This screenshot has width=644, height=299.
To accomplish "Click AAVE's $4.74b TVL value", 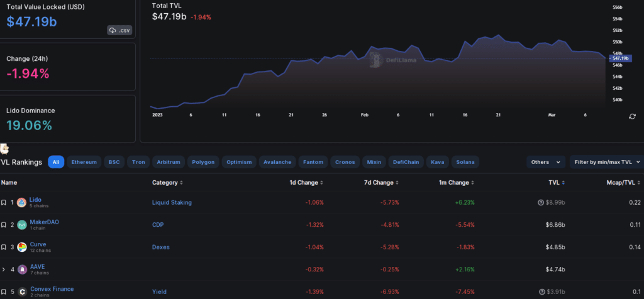I will click(x=555, y=269).
